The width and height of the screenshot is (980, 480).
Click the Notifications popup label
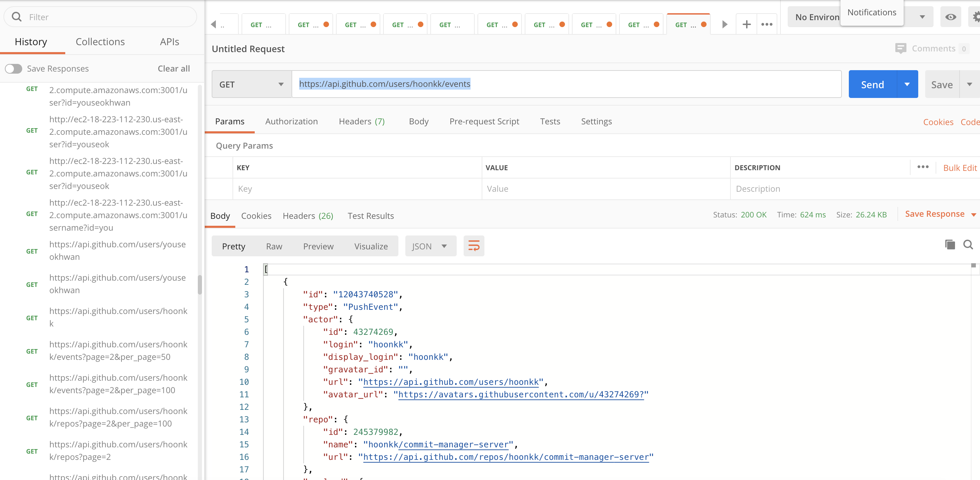click(x=872, y=12)
